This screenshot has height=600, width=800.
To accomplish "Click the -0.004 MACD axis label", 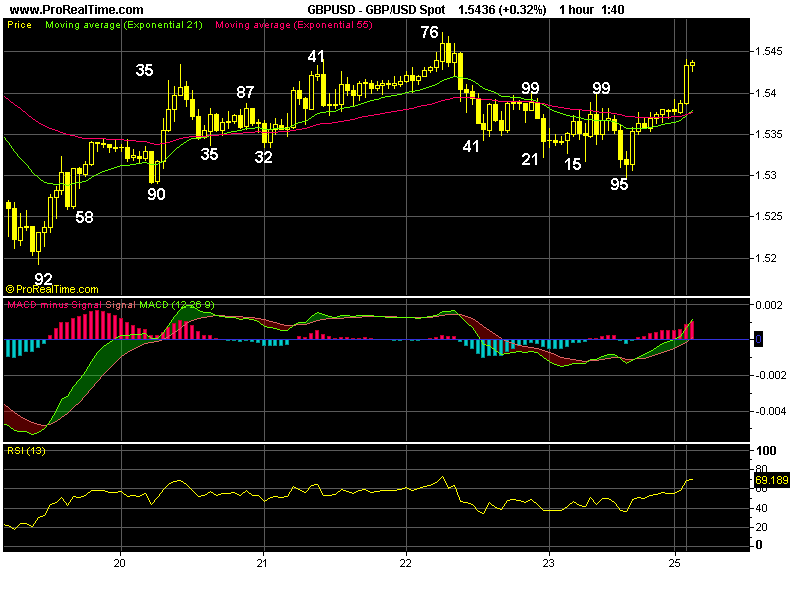I will point(769,411).
